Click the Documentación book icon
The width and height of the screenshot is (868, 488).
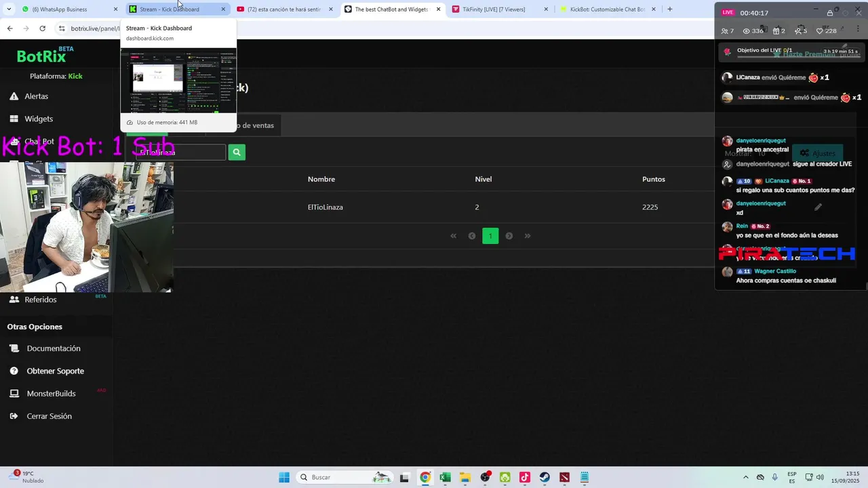tap(14, 348)
